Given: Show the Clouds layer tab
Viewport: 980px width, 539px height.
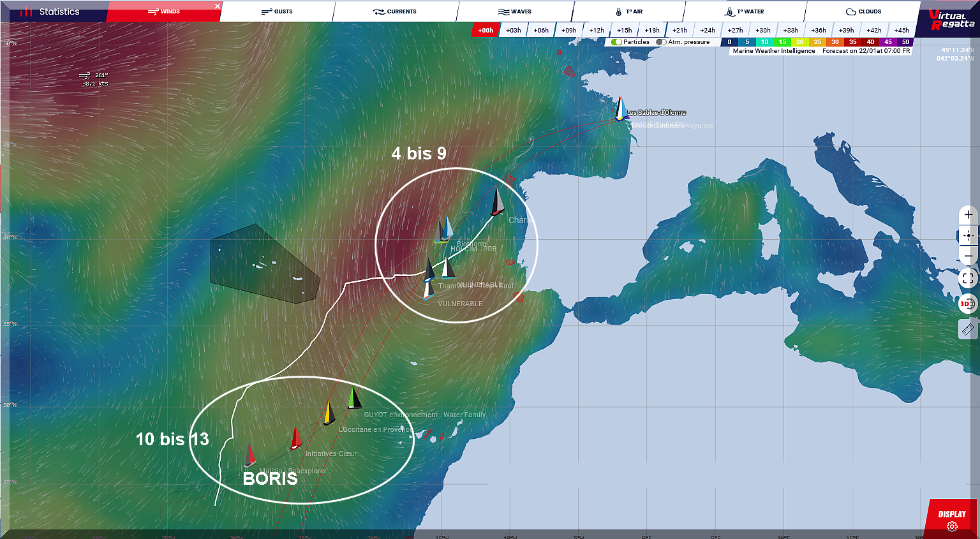Looking at the screenshot, I should [863, 11].
